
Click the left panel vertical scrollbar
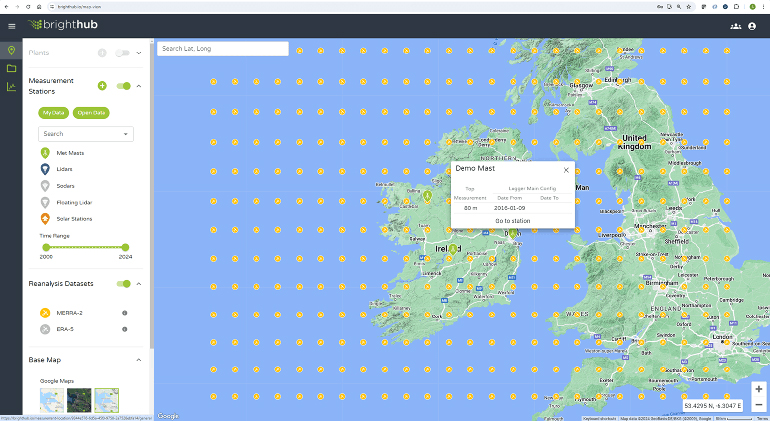(x=152, y=196)
